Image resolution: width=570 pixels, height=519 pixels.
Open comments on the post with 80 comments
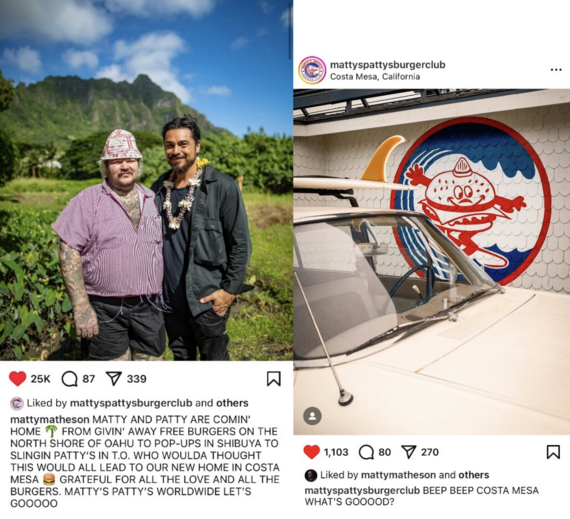click(x=366, y=452)
